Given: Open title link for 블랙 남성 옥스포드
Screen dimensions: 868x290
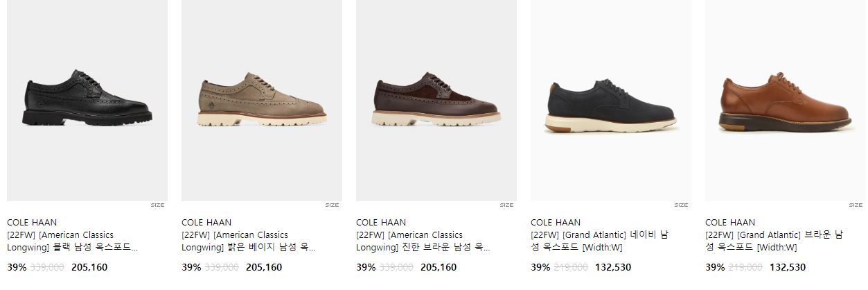Looking at the screenshot, I should coord(73,241).
